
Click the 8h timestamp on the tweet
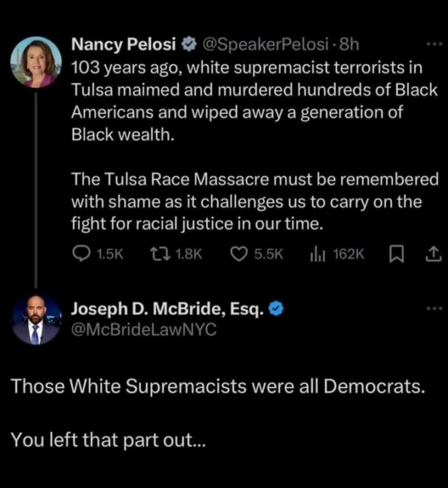pos(349,45)
